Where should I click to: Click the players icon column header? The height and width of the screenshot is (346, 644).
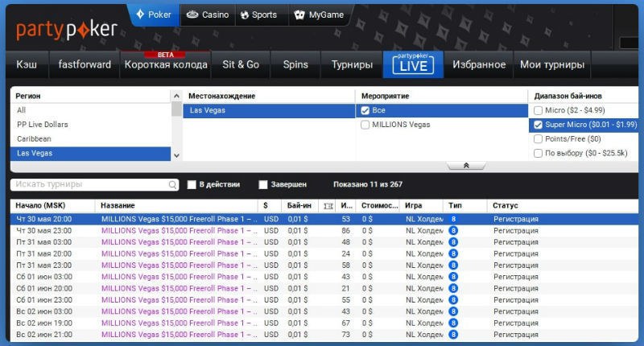pos(328,206)
